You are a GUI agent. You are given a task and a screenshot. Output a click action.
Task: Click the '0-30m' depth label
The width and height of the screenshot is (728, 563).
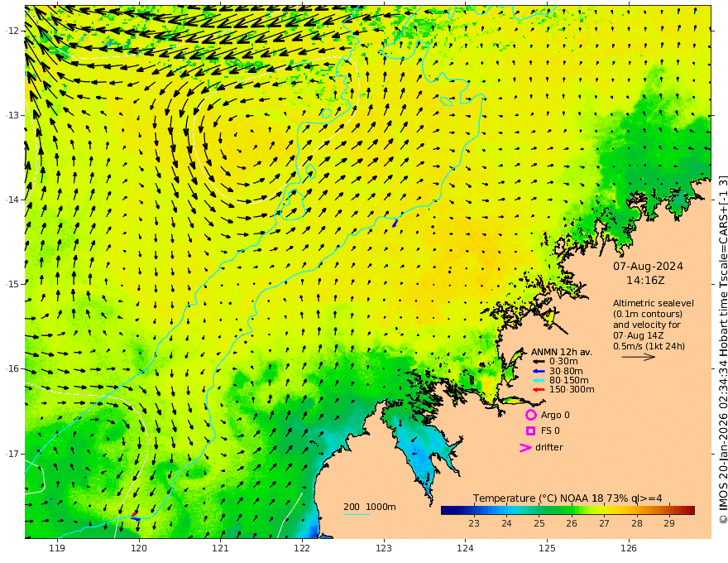(x=563, y=362)
